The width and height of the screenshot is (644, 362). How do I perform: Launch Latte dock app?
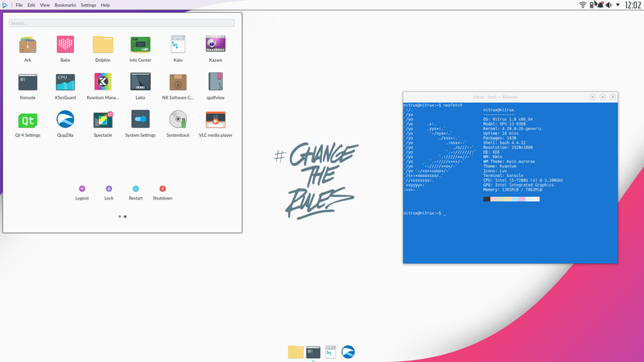pyautogui.click(x=140, y=82)
